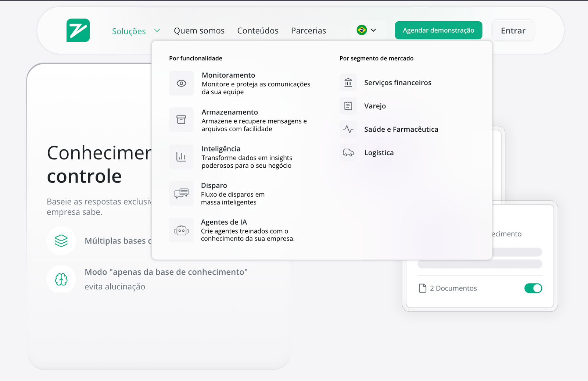Image resolution: width=588 pixels, height=381 pixels.
Task: Click the '2 Documentos' label
Action: coord(453,288)
